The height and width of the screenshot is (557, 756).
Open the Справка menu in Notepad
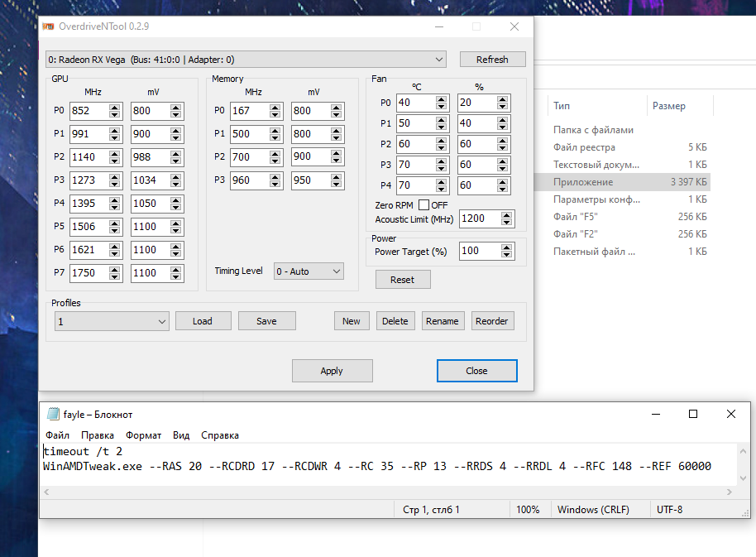pos(220,435)
